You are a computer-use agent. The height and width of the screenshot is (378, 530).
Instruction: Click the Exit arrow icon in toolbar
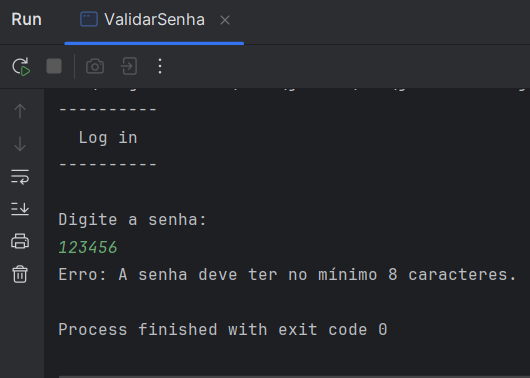[129, 66]
